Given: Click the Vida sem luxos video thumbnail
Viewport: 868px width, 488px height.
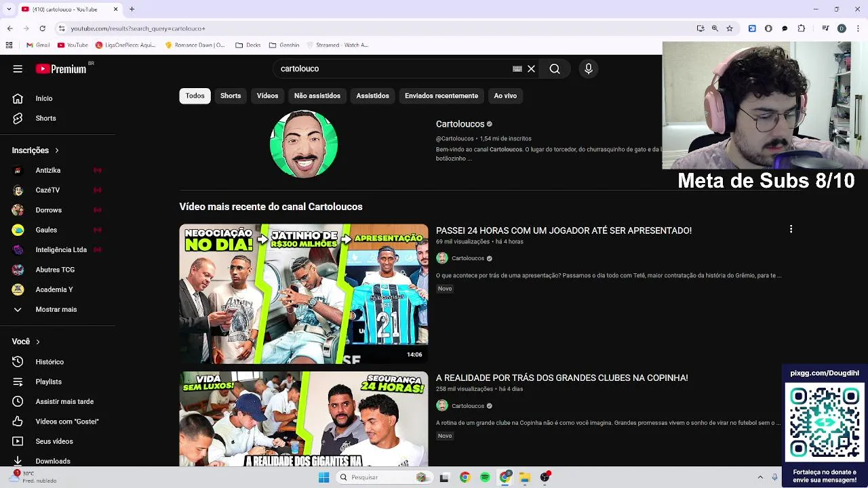Looking at the screenshot, I should pos(304,419).
